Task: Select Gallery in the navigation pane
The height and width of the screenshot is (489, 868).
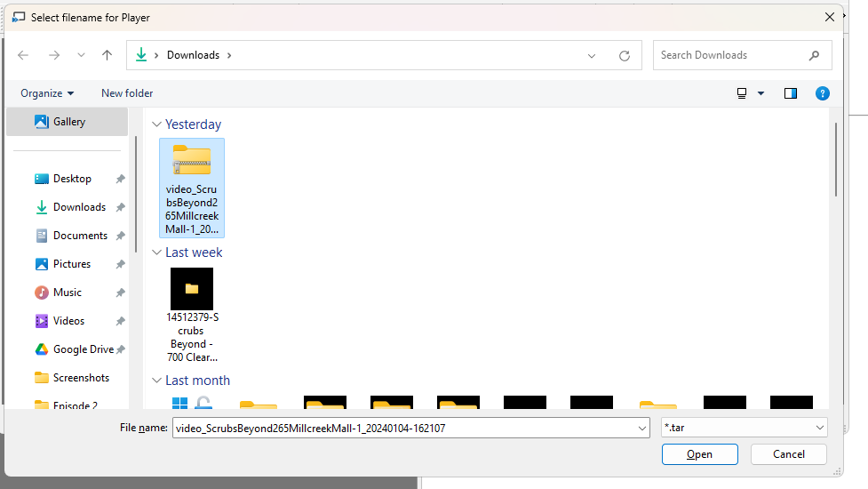Action: point(67,121)
